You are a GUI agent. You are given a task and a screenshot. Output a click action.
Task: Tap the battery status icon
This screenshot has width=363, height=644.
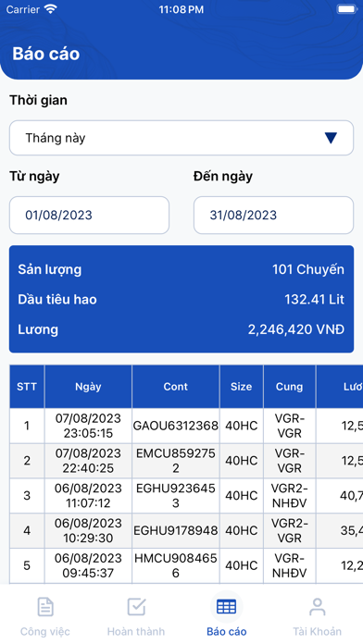[x=346, y=9]
